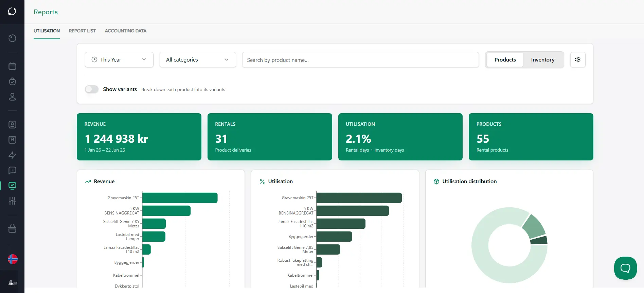This screenshot has width=644, height=293.
Task: Click the Lastebil med henger revenue bar
Action: tap(154, 237)
